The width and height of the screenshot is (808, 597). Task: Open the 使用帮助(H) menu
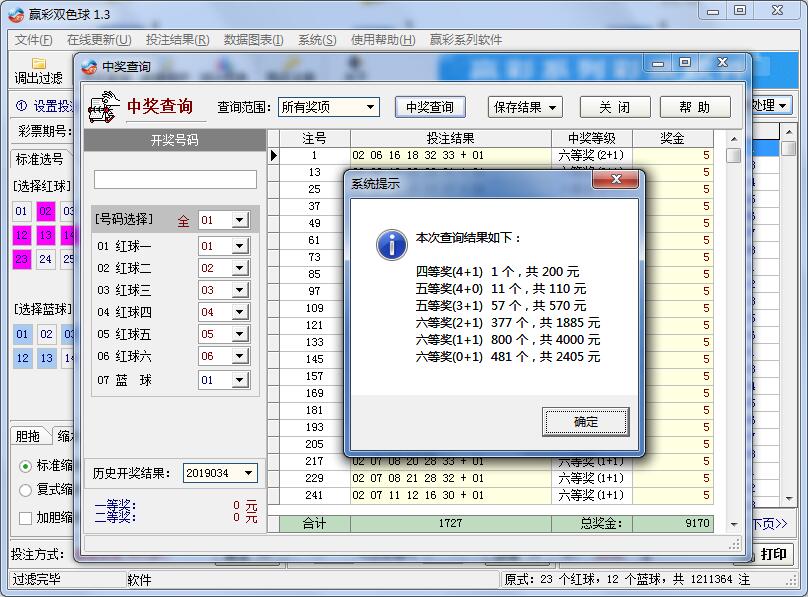pyautogui.click(x=384, y=40)
